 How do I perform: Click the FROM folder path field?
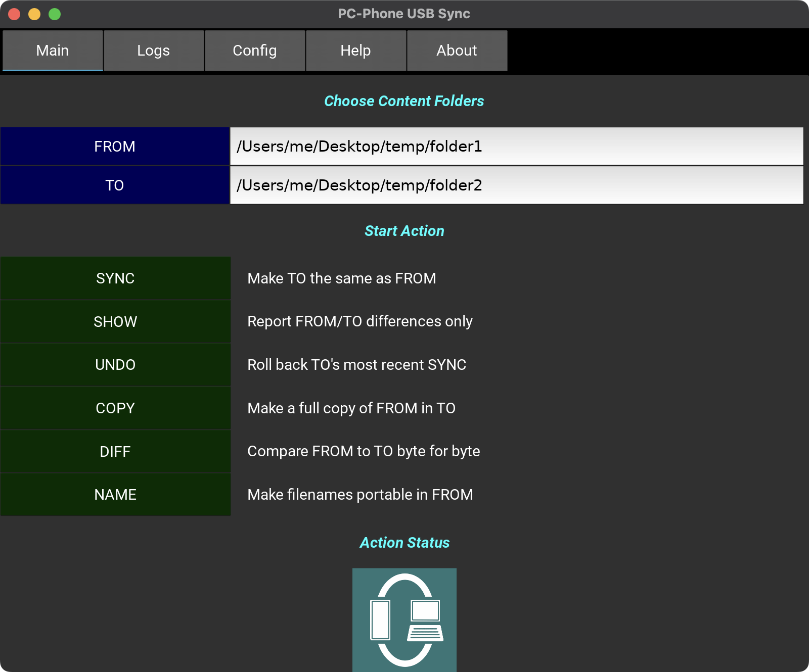click(x=516, y=147)
